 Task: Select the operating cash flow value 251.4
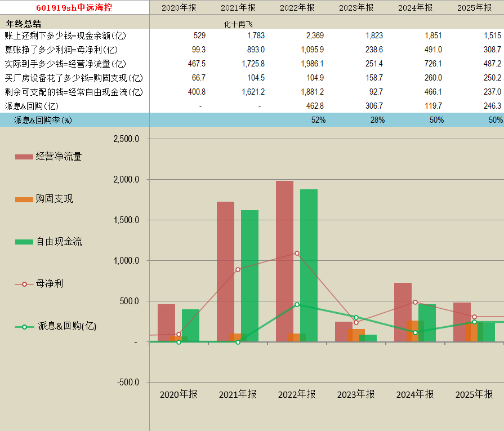click(x=374, y=64)
